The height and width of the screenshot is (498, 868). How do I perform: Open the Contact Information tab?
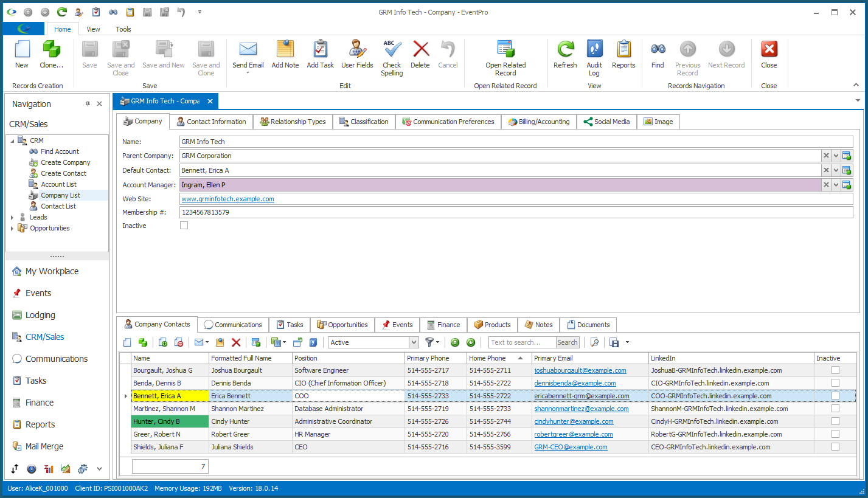[x=211, y=122]
